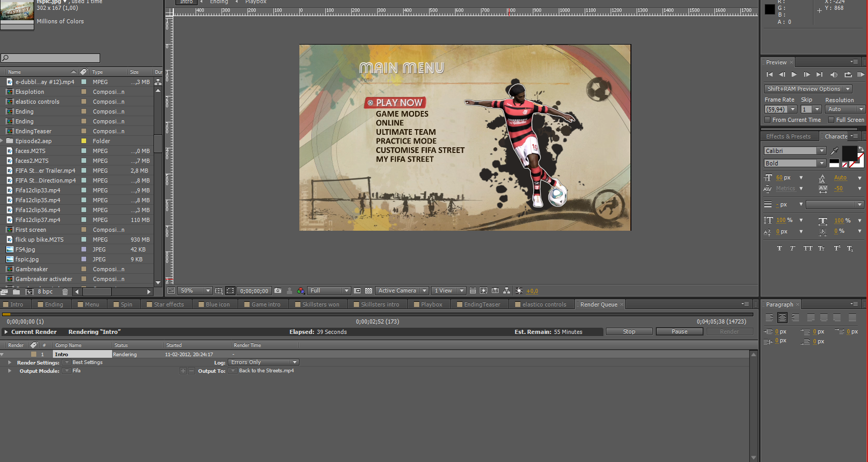Image resolution: width=868 pixels, height=462 pixels.
Task: Step back one frame in Preview
Action: 782,75
